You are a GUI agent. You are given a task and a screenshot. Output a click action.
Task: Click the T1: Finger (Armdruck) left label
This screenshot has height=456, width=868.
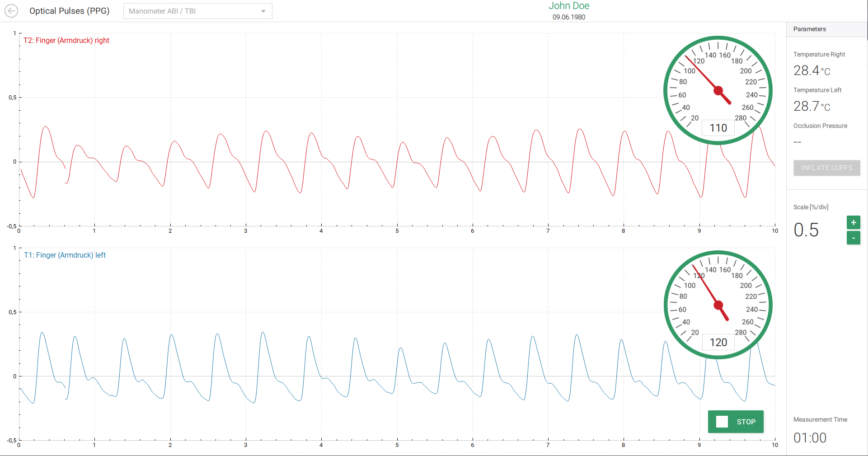click(x=65, y=255)
